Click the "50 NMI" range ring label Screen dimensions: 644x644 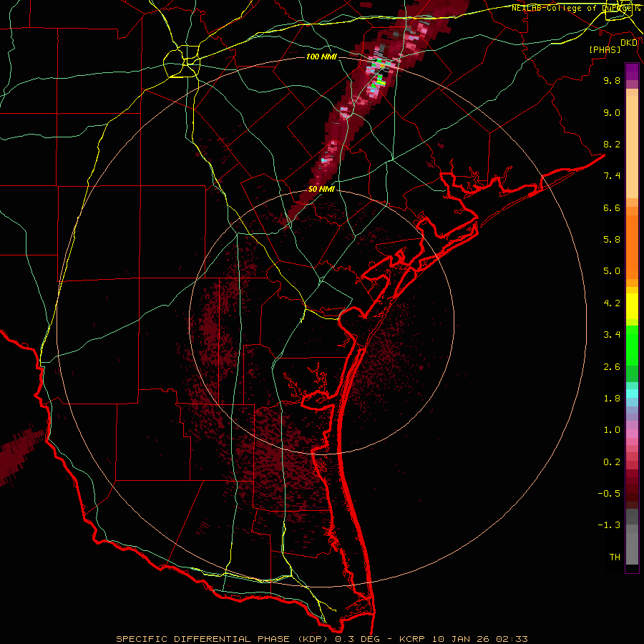click(321, 190)
